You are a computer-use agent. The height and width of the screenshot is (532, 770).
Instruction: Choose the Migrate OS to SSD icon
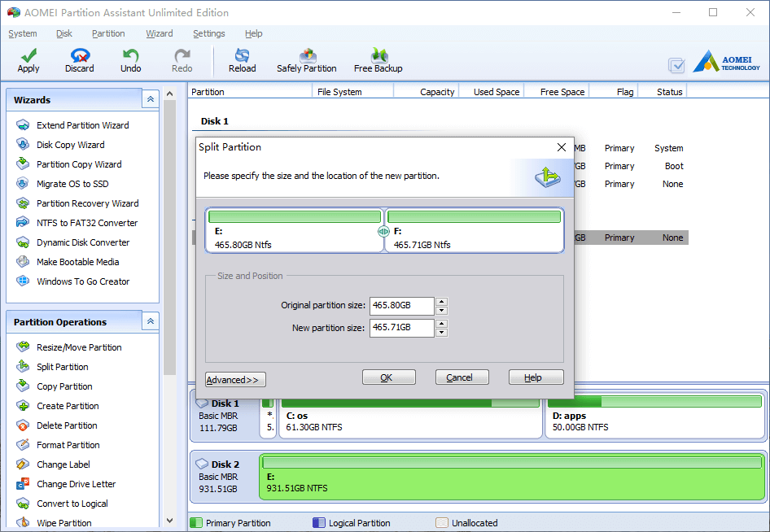point(23,184)
